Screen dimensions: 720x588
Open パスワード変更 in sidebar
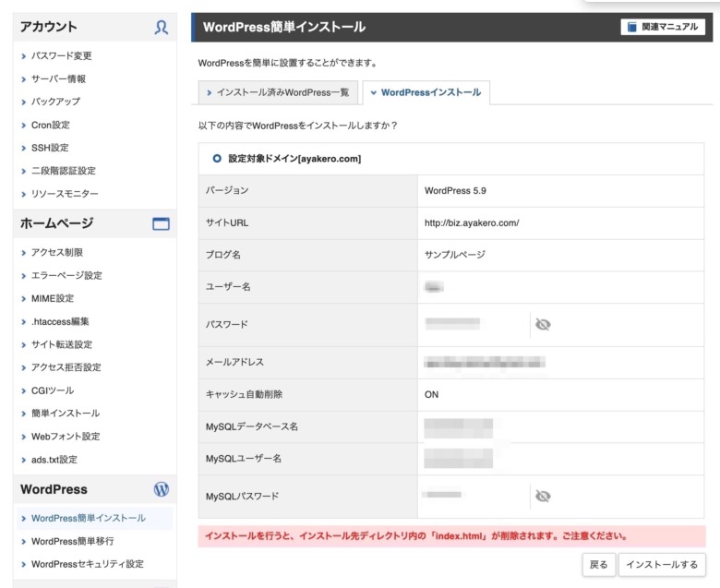[61, 56]
